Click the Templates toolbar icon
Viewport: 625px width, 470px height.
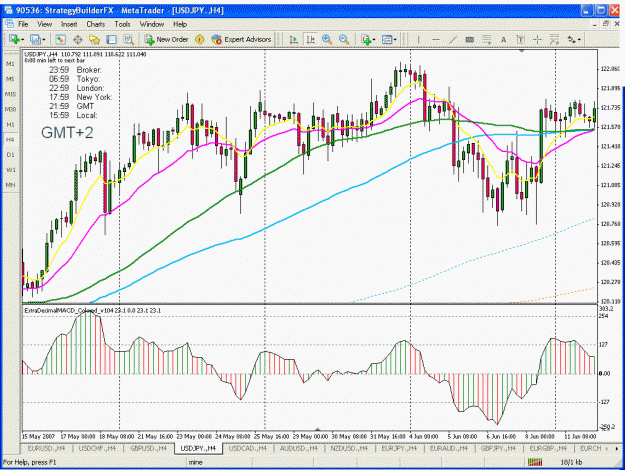pyautogui.click(x=387, y=39)
